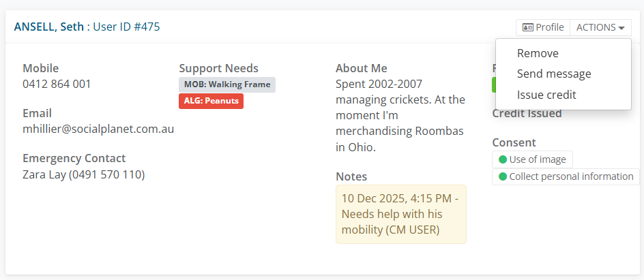644x280 pixels.
Task: Click the mhillier@socialplanet.com.au email address
Action: click(x=98, y=129)
